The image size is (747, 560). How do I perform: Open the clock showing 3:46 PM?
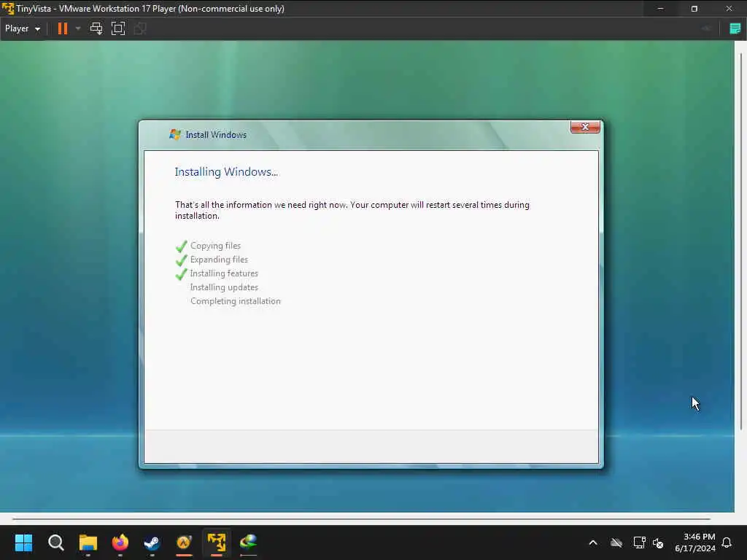(x=695, y=542)
